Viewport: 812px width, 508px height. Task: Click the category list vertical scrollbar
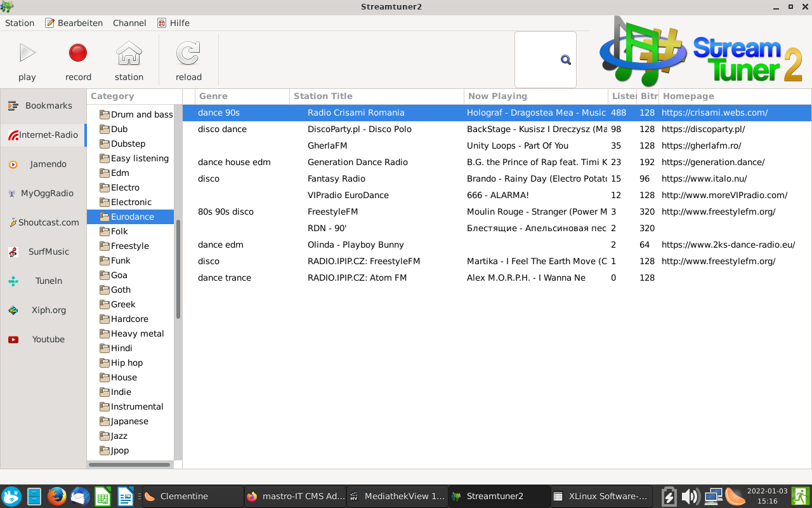(x=178, y=269)
